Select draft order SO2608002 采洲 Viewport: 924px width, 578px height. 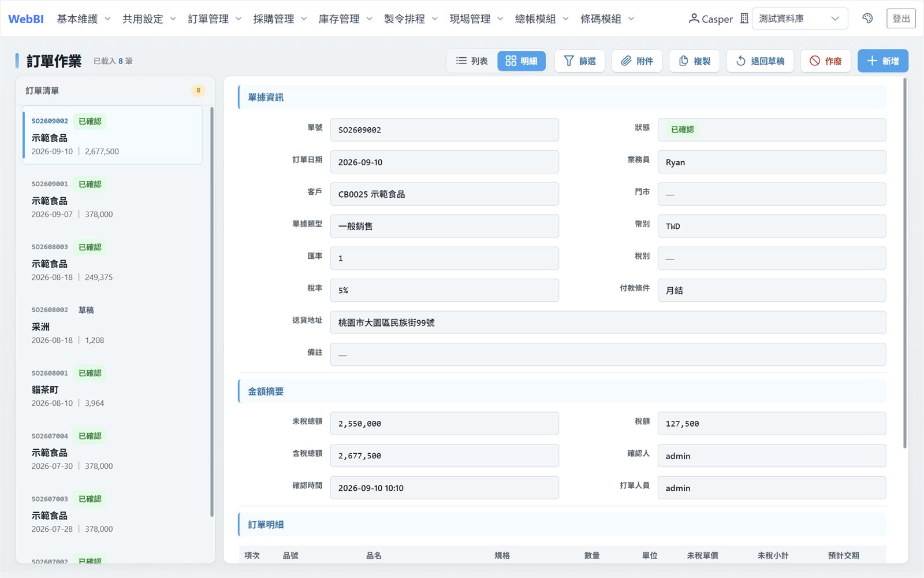point(113,324)
